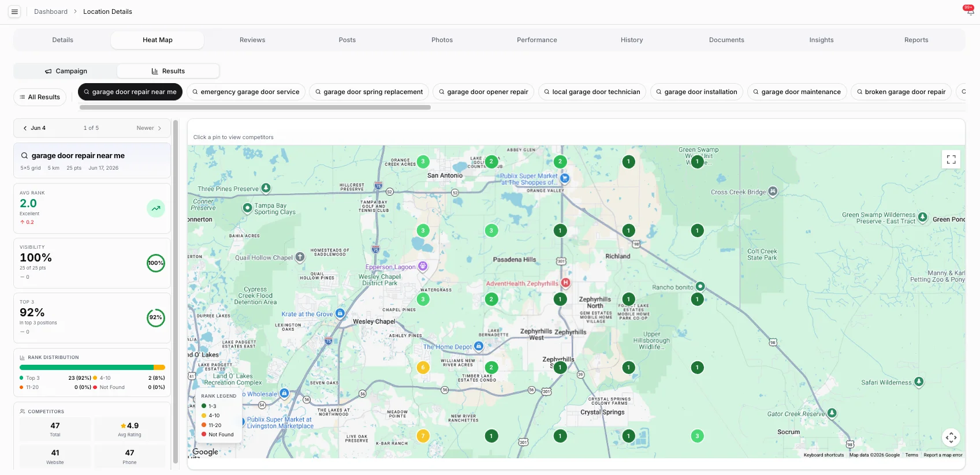Click the Krate at the Grove pin
The height and width of the screenshot is (475, 980).
point(340,313)
